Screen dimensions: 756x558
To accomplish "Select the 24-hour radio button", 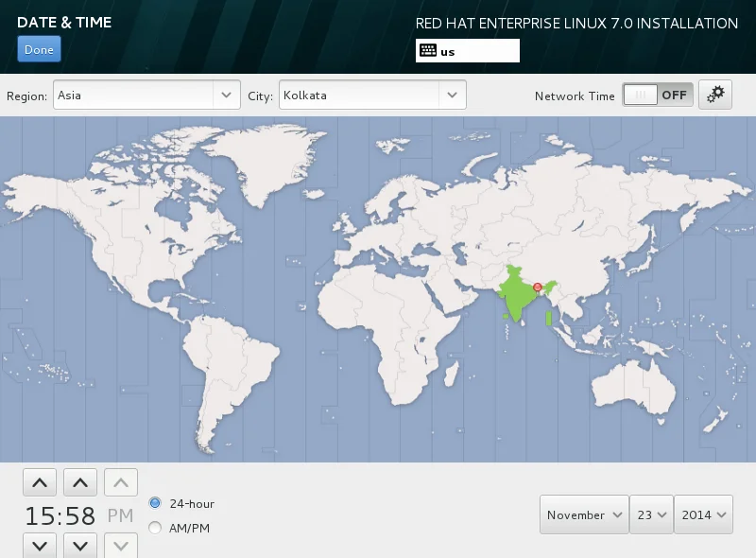I will 155,503.
